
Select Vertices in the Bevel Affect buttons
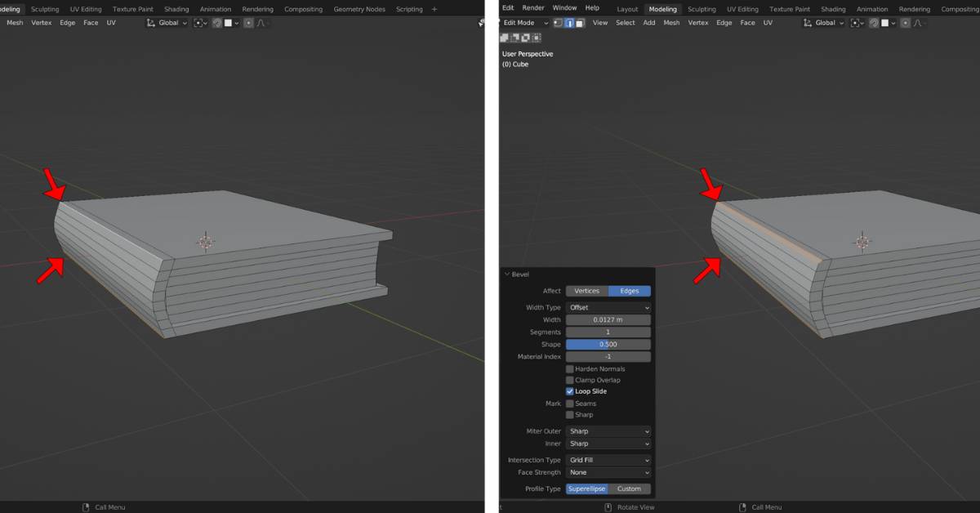[587, 291]
